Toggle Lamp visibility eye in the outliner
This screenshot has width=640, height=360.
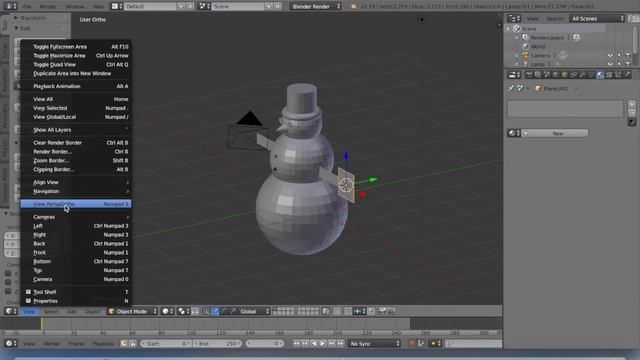pyautogui.click(x=610, y=64)
